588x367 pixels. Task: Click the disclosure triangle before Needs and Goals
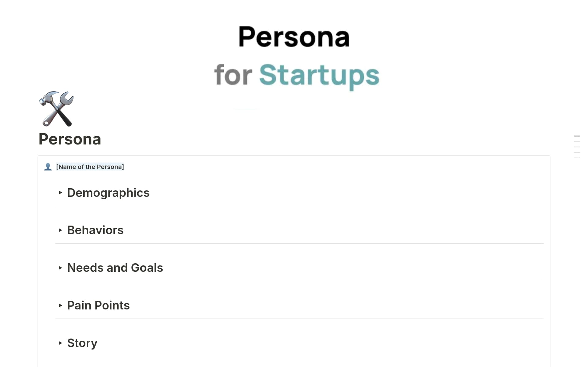[60, 268]
